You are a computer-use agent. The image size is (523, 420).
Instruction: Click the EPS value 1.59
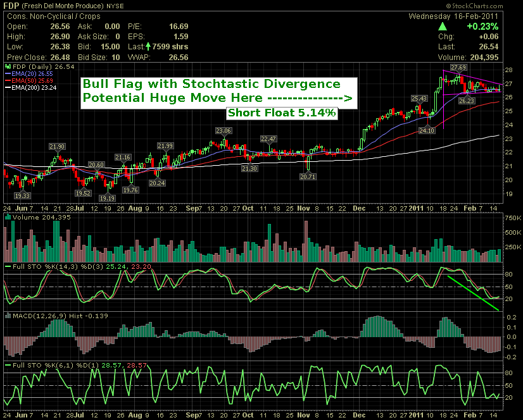[181, 37]
